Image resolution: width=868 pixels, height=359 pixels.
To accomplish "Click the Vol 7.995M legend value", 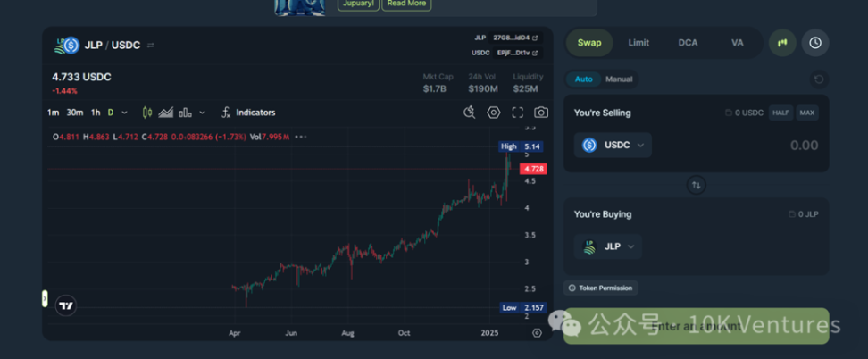I will [x=270, y=137].
